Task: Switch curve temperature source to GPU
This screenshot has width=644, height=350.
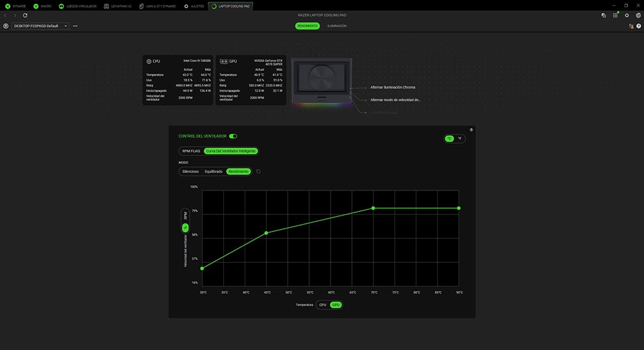Action: tap(335, 305)
